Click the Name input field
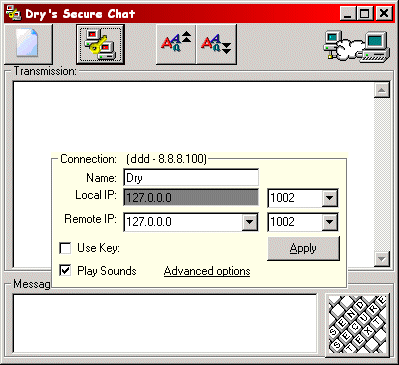The image size is (399, 365). pos(191,178)
